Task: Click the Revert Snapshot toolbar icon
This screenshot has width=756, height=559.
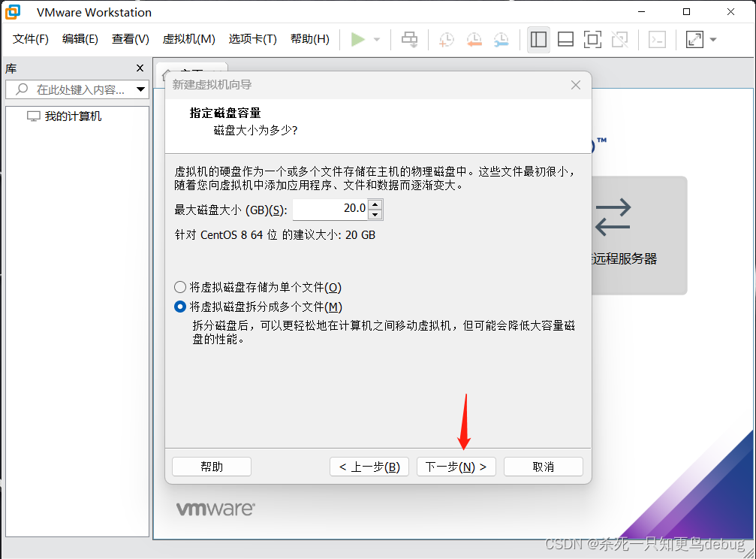Action: [x=474, y=39]
